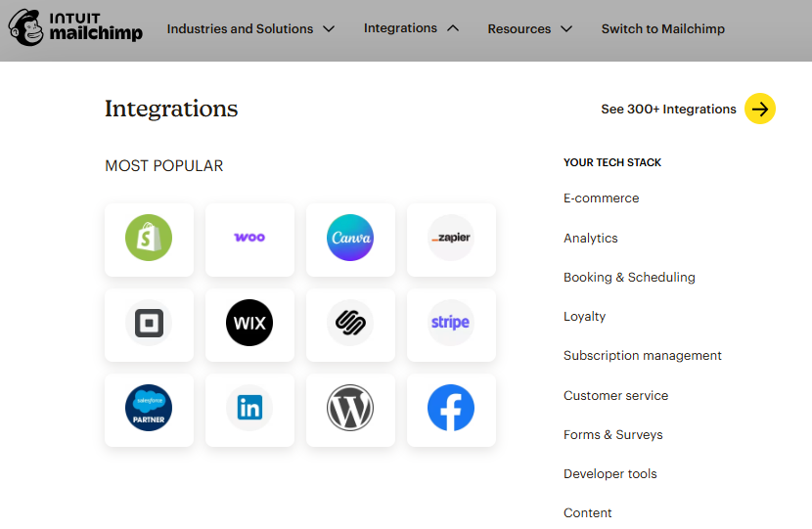
Task: Expand the Resources menu
Action: [x=530, y=29]
